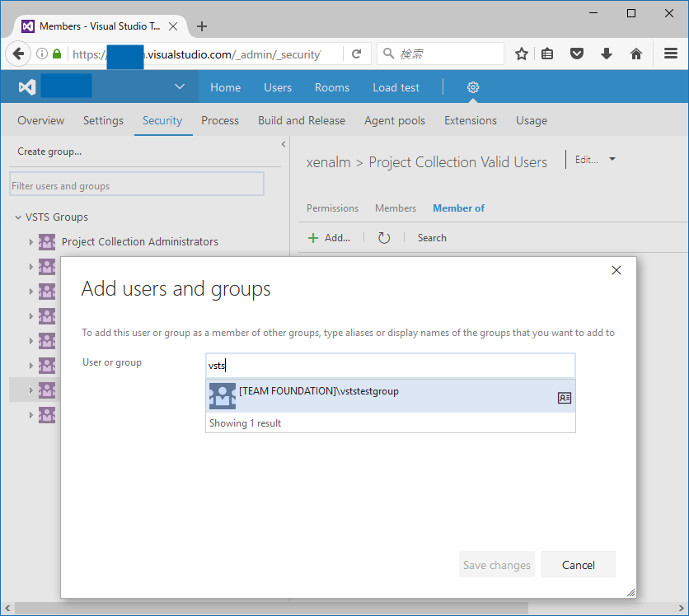Screen dimensions: 689x616
Task: Expand Project Collection Administrators tree node
Action: click(30, 242)
